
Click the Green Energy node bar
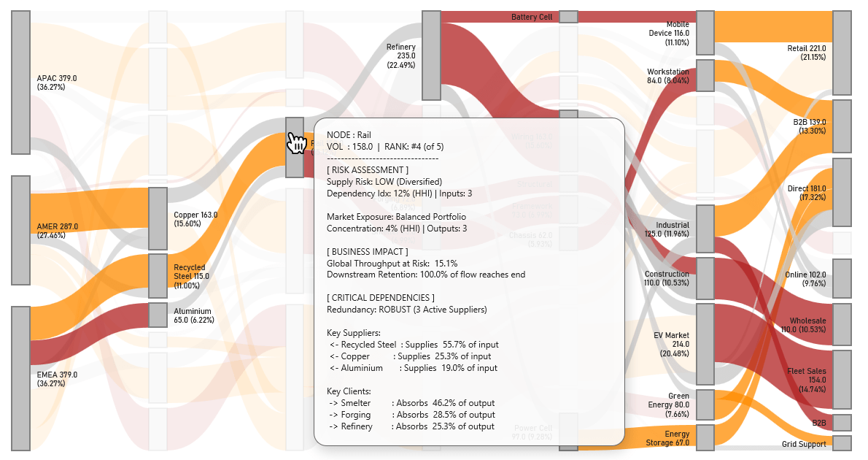[x=705, y=405]
